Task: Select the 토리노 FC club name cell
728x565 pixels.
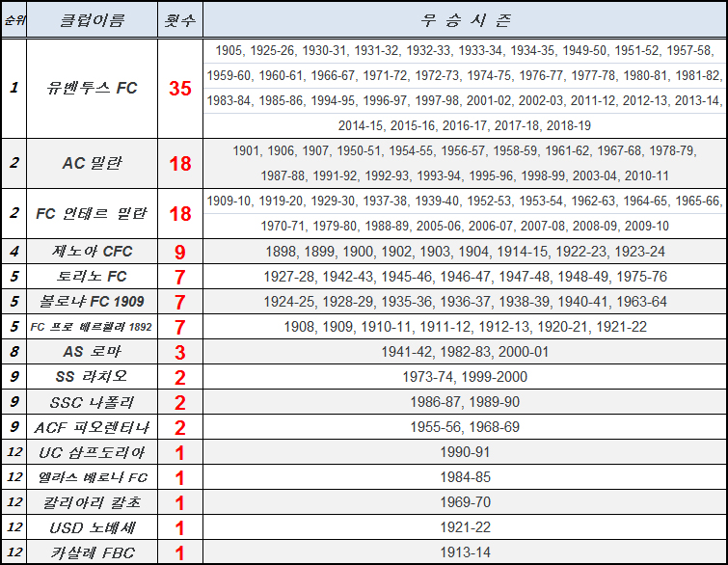Action: (92, 277)
